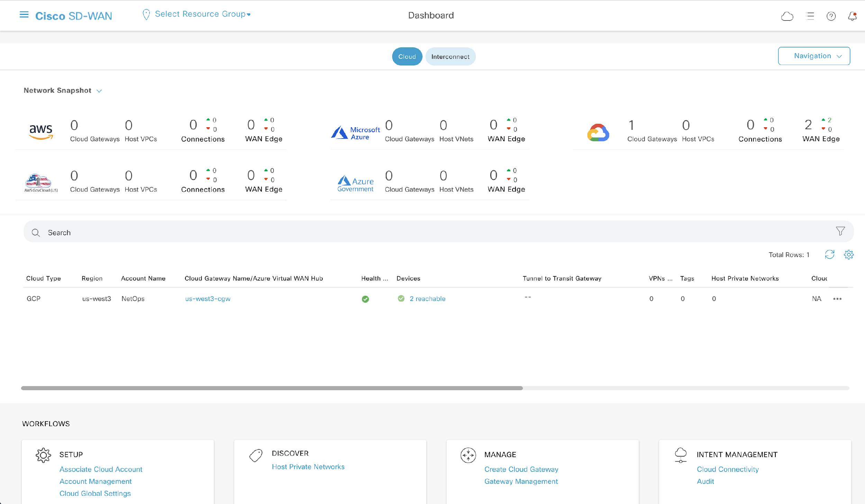Refresh the cloud gateway table
This screenshot has height=504, width=865.
(830, 255)
